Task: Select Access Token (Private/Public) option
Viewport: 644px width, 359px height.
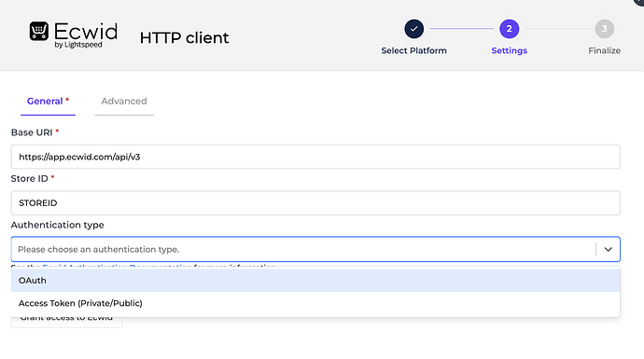Action: tap(315, 303)
